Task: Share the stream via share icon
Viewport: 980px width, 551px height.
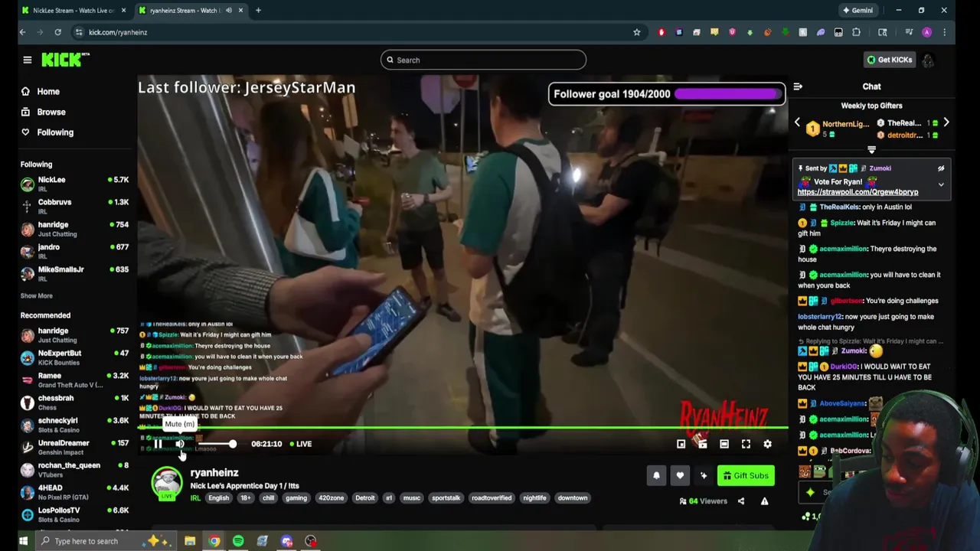Action: point(740,501)
